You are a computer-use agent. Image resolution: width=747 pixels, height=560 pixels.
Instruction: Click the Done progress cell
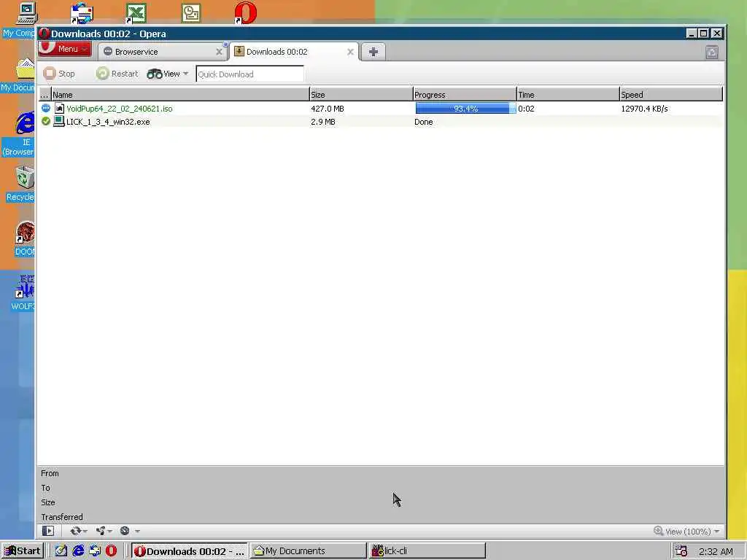tap(424, 122)
